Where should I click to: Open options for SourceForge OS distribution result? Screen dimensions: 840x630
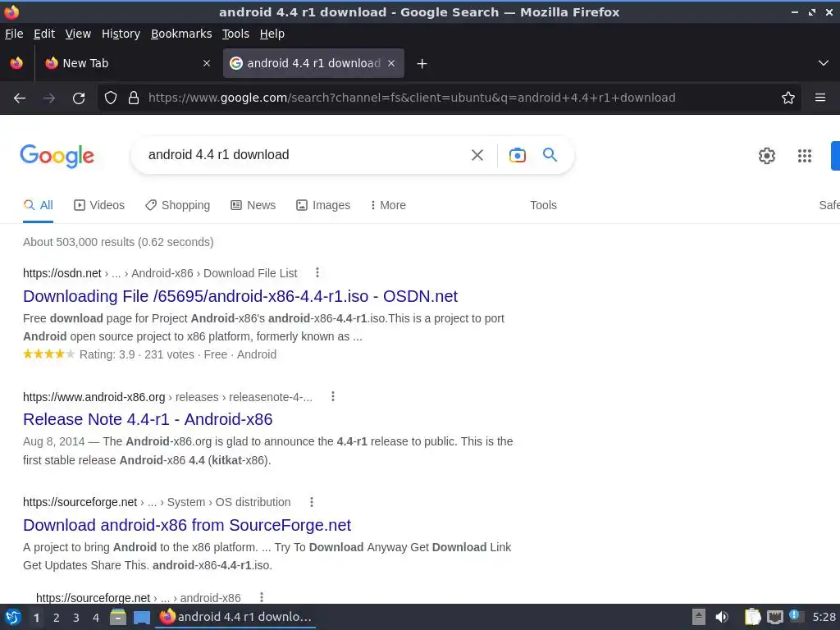coord(311,502)
